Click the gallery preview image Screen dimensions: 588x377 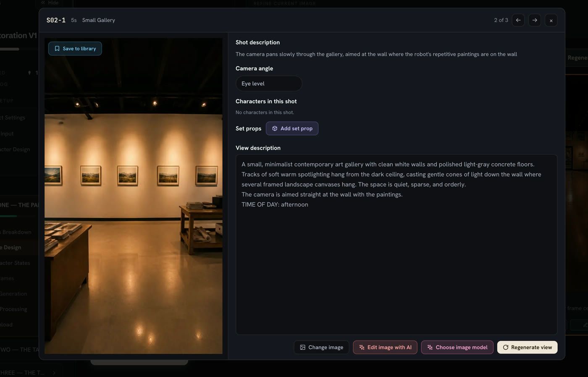pyautogui.click(x=134, y=196)
